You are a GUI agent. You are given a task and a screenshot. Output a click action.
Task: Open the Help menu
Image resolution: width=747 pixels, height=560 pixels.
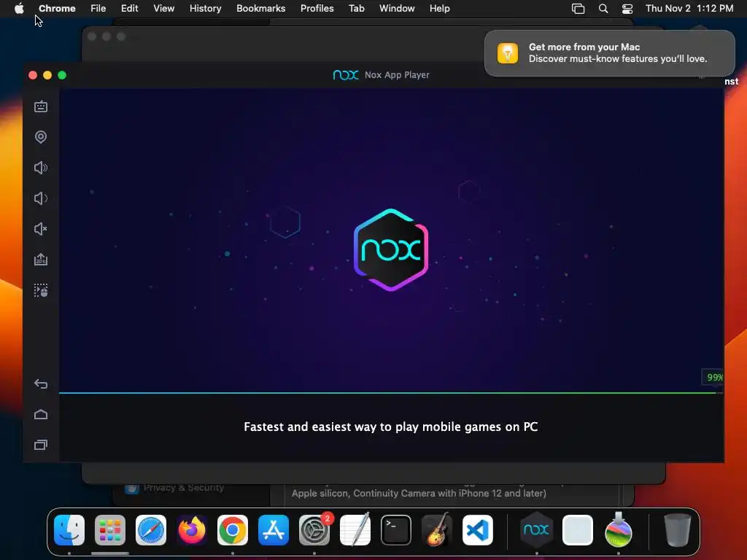(439, 8)
